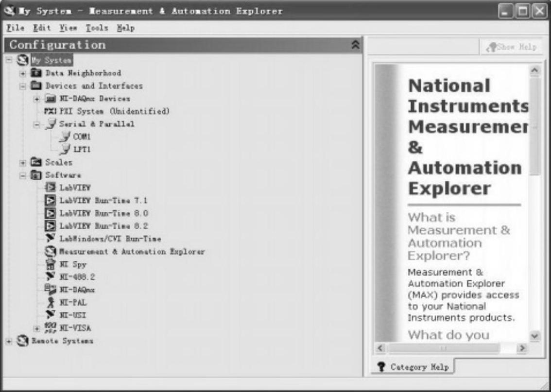
Task: Click the LabVIEW Run-Time 8.2 icon
Action: click(50, 226)
